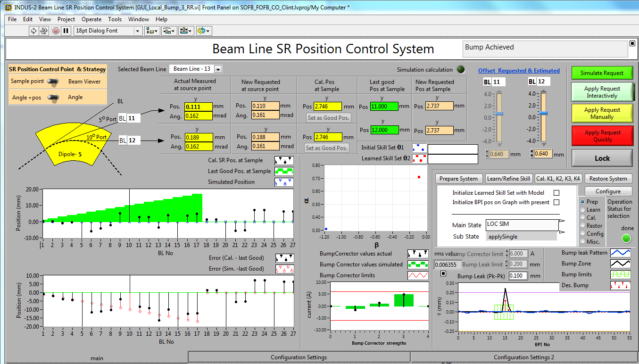Select the Cal. radio option
Screen dimensions: 639x364
click(582, 218)
